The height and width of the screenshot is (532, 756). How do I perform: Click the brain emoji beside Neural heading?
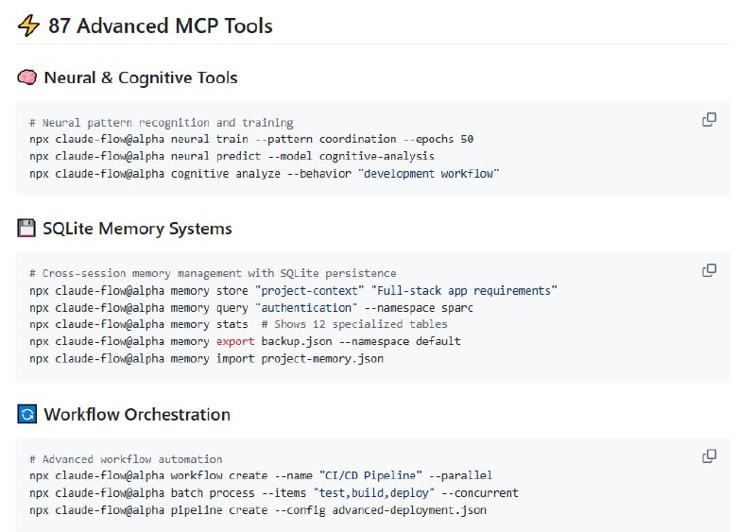[x=26, y=77]
